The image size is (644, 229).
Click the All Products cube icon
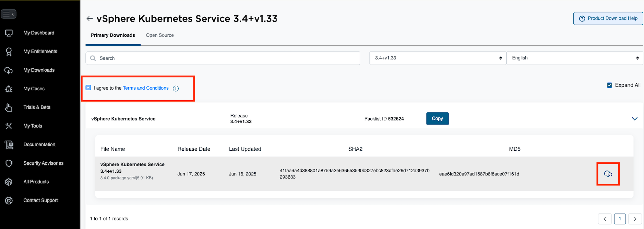[9, 182]
